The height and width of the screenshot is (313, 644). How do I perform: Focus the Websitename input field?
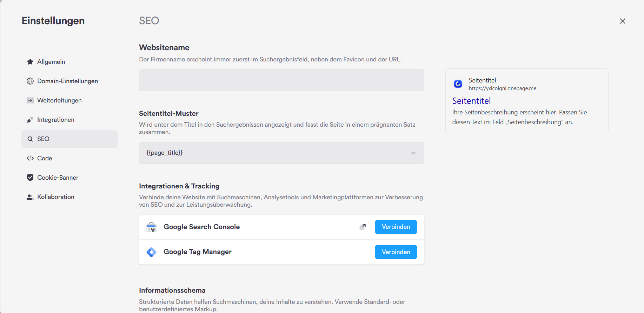(x=281, y=80)
